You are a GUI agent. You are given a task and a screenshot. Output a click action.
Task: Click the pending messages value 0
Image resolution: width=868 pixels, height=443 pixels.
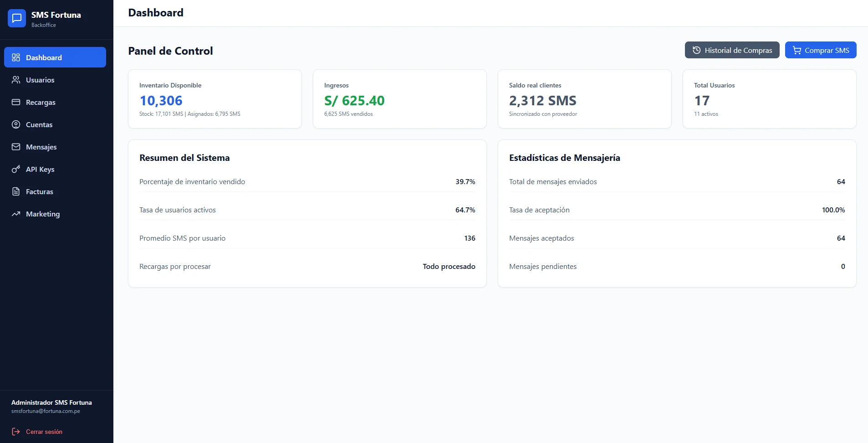pyautogui.click(x=843, y=266)
